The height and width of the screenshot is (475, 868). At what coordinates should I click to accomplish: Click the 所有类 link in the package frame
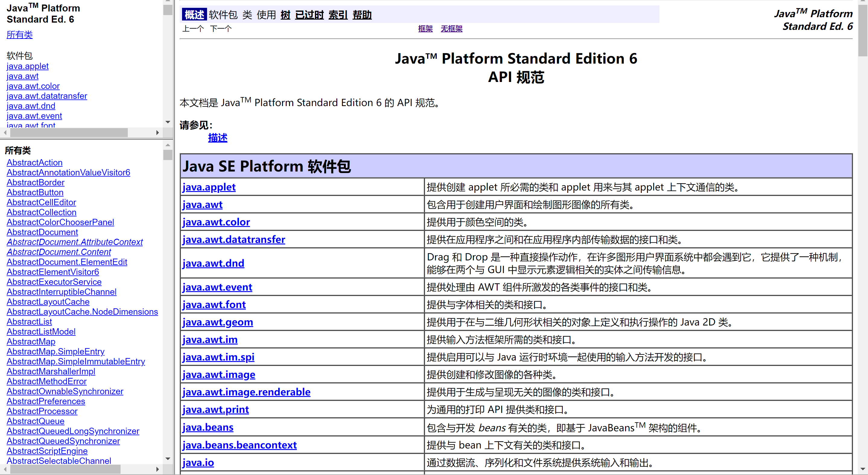tap(20, 35)
